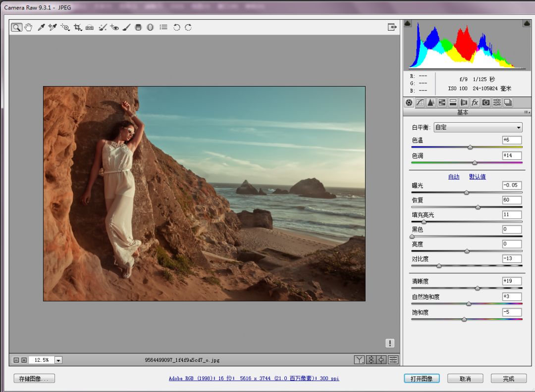The height and width of the screenshot is (392, 535).
Task: Toggle full screen mode icon
Action: 392,27
